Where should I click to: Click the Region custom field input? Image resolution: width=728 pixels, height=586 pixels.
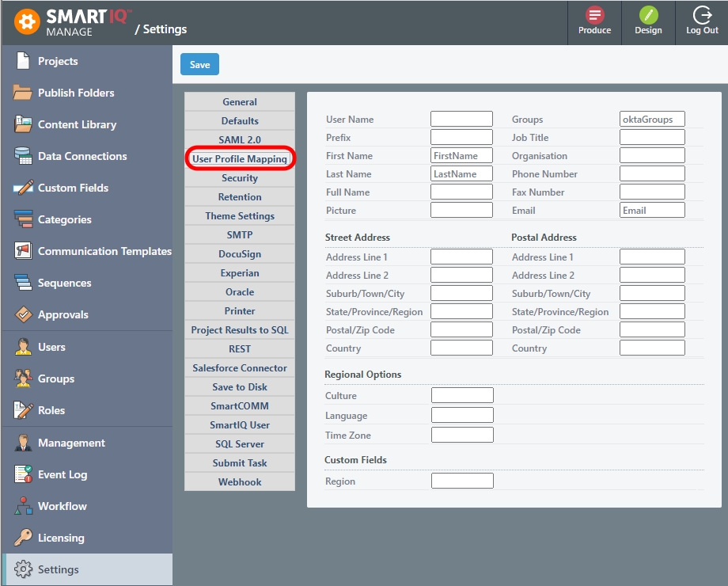click(x=462, y=481)
